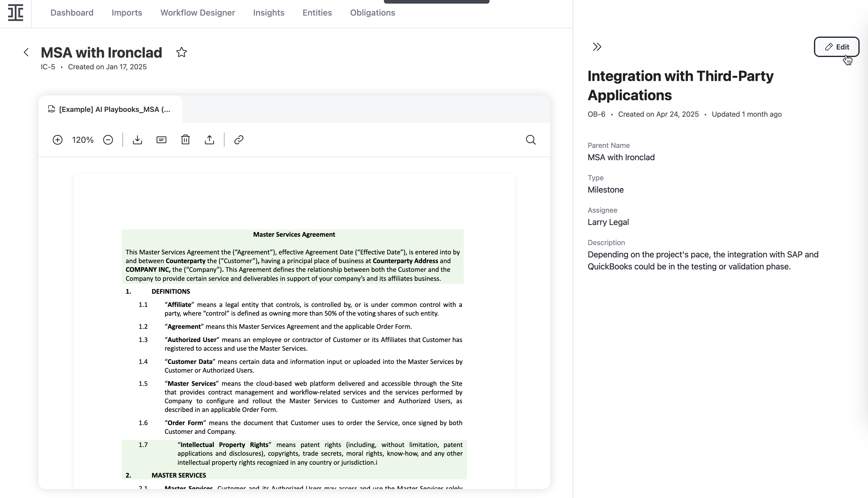
Task: Click the Intellectual Property Rights definition
Action: coord(320,454)
